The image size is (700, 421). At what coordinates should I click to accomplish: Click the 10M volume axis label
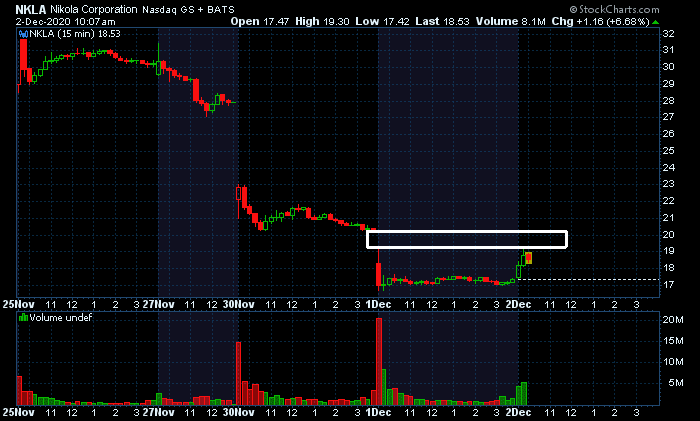click(x=673, y=362)
